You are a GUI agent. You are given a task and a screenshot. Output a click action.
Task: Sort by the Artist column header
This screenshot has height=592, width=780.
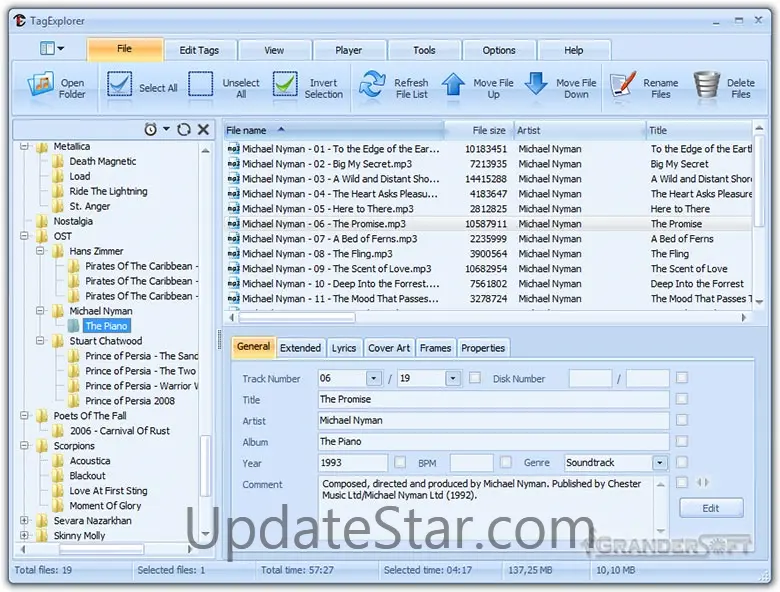tap(580, 130)
